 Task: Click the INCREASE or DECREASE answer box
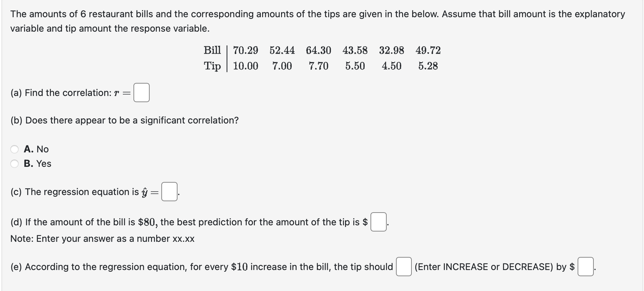point(404,267)
